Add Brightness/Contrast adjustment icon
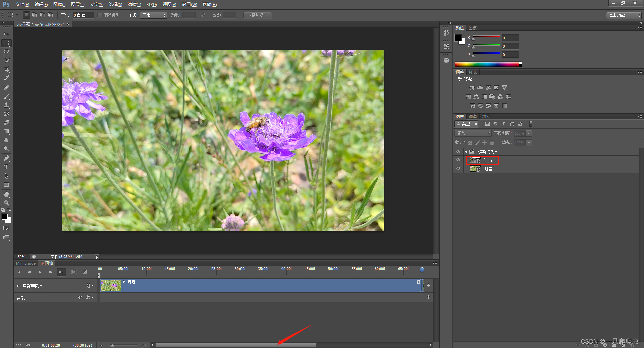The height and width of the screenshot is (348, 644). (472, 88)
